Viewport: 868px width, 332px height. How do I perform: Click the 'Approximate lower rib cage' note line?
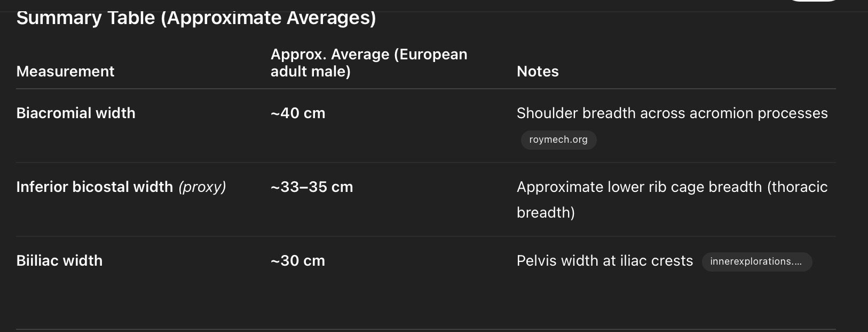672,187
